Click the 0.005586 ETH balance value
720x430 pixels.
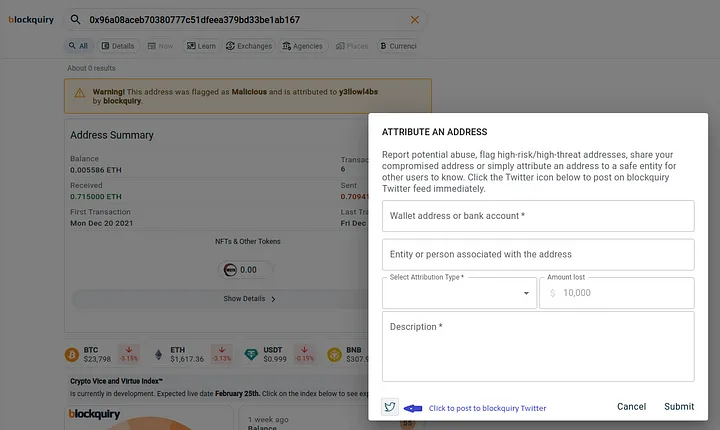(96, 170)
